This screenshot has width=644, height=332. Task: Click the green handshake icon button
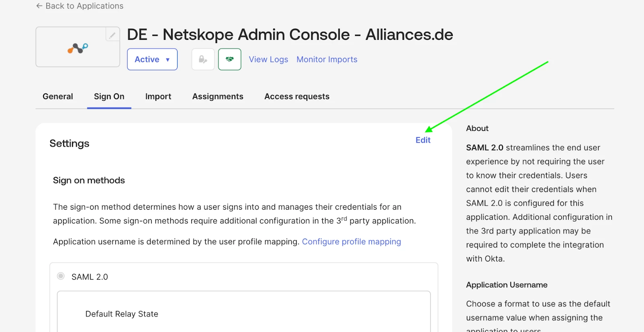pyautogui.click(x=230, y=59)
